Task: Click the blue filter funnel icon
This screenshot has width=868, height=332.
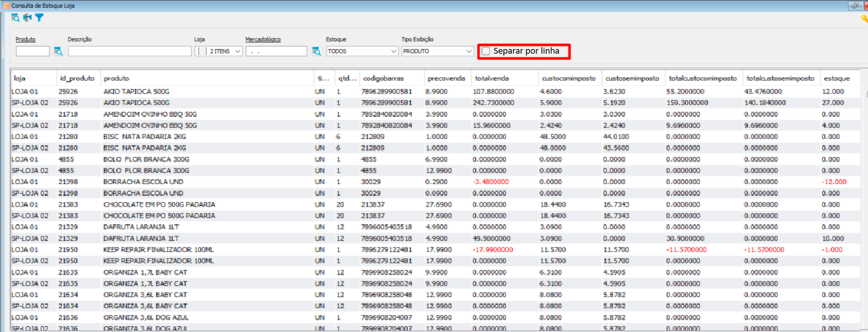Action: click(39, 18)
